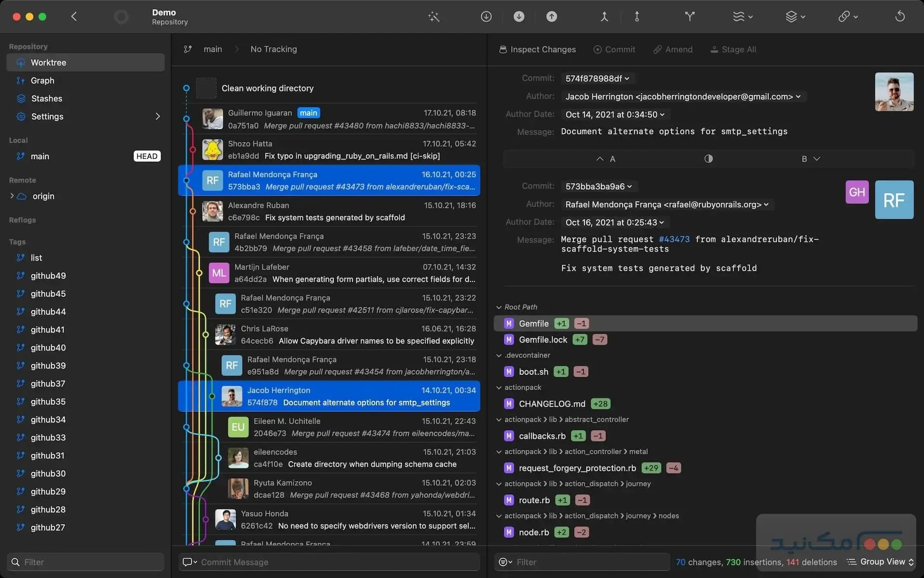
Task: Click the Create Branch fork icon
Action: [x=690, y=16]
